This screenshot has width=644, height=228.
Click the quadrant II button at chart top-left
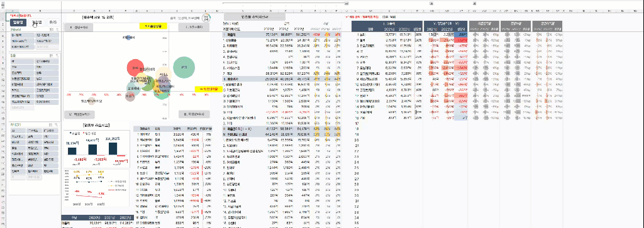(79, 28)
